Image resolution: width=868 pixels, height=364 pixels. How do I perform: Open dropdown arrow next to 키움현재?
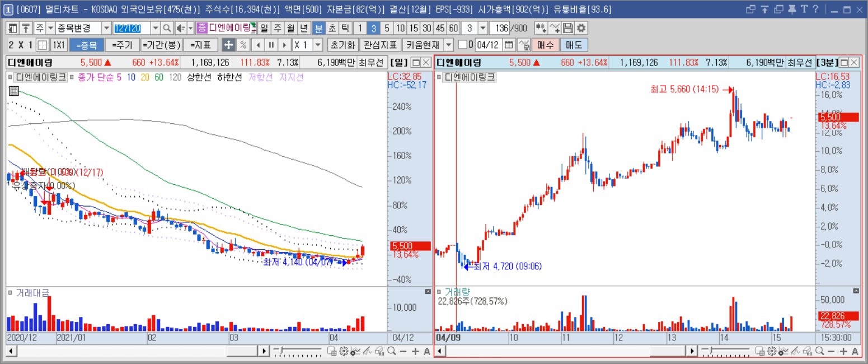(449, 45)
